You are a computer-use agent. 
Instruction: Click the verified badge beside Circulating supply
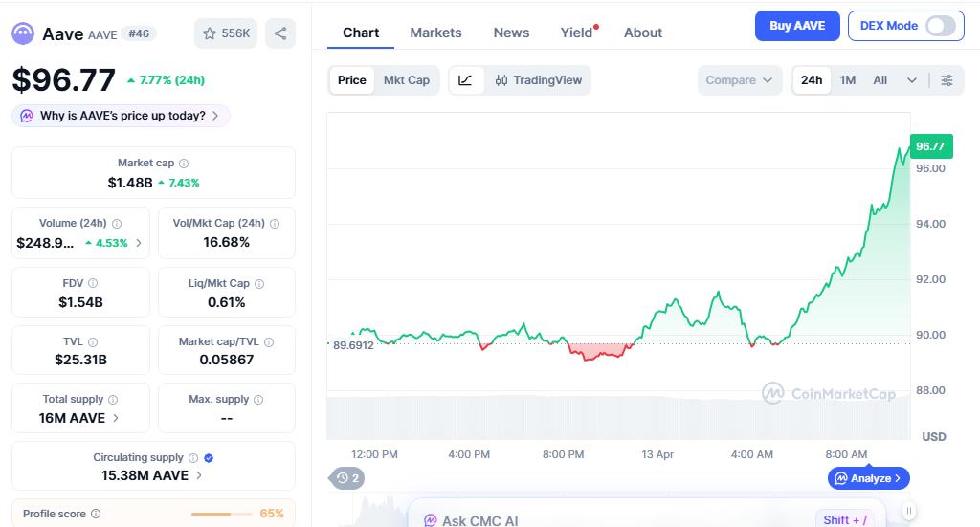209,458
